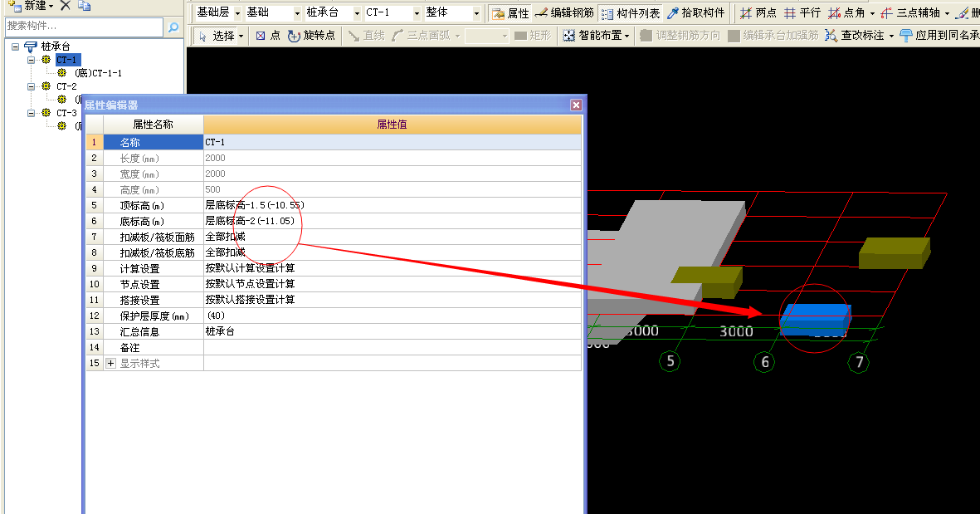Screen dimensions: 980x514
Task: Click the 矩形 rectangle tool
Action: click(533, 36)
